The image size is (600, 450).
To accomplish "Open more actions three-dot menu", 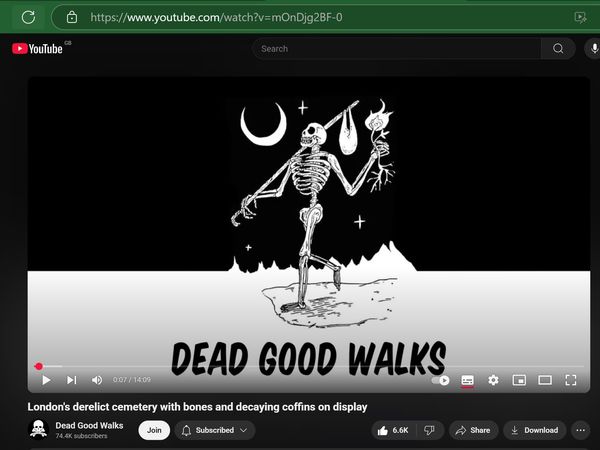I will pyautogui.click(x=580, y=430).
